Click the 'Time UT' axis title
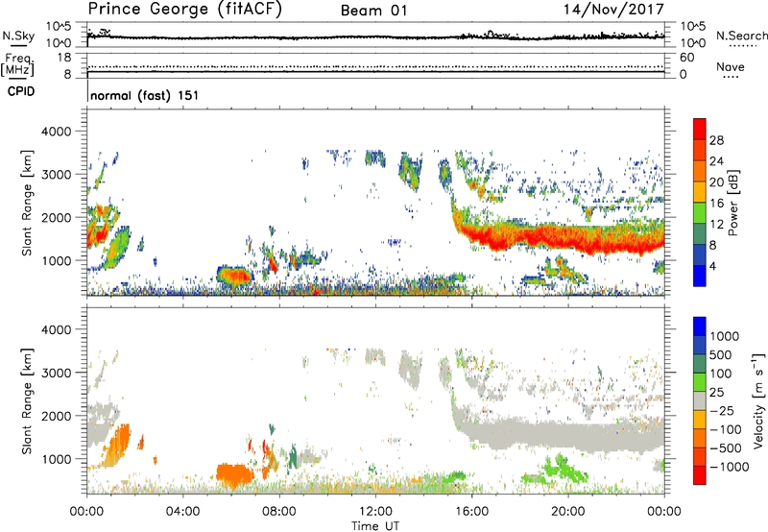 (375, 526)
